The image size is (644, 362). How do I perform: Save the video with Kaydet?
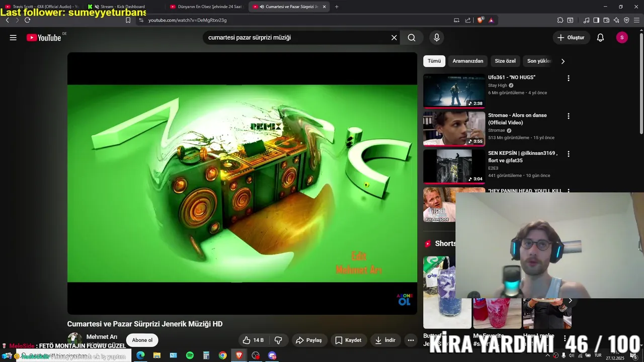coord(349,340)
